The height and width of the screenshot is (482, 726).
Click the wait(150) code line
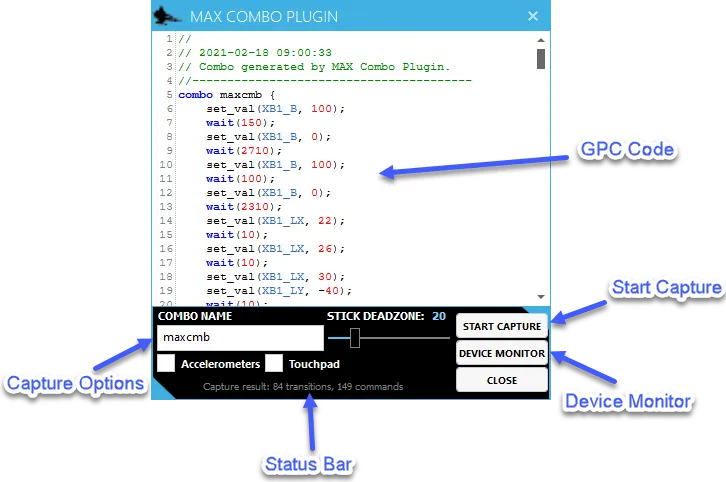230,122
